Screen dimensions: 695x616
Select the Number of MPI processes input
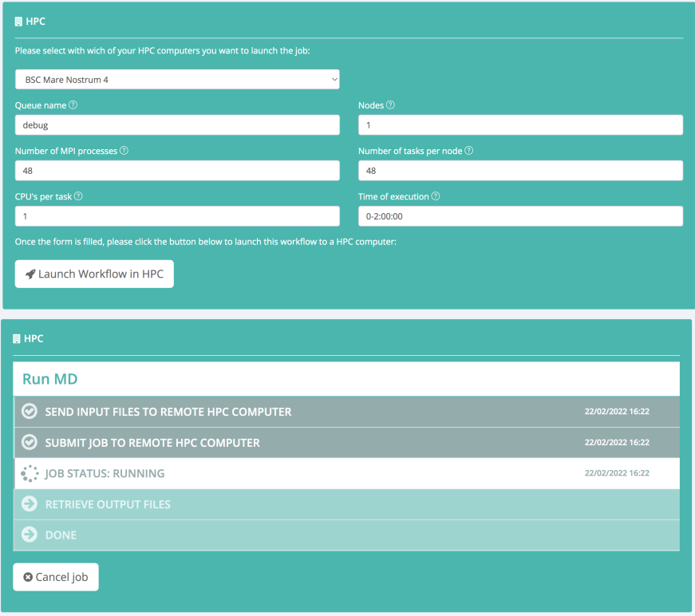tap(177, 171)
